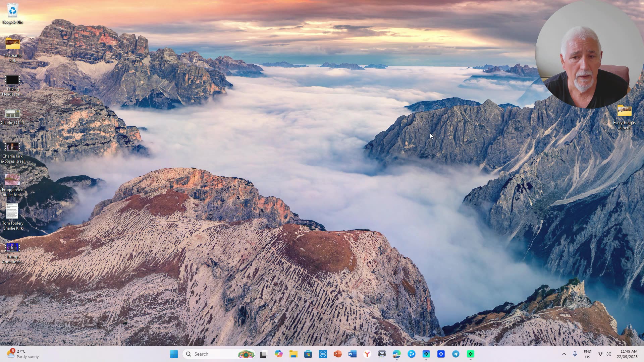Screen dimensions: 644x362
Task: Select 'Tom foolery Charlie Kirk' document
Action: click(x=12, y=212)
